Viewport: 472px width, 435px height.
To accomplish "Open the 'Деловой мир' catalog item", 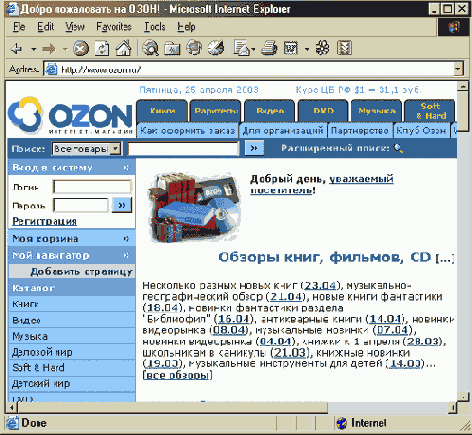I will click(72, 352).
